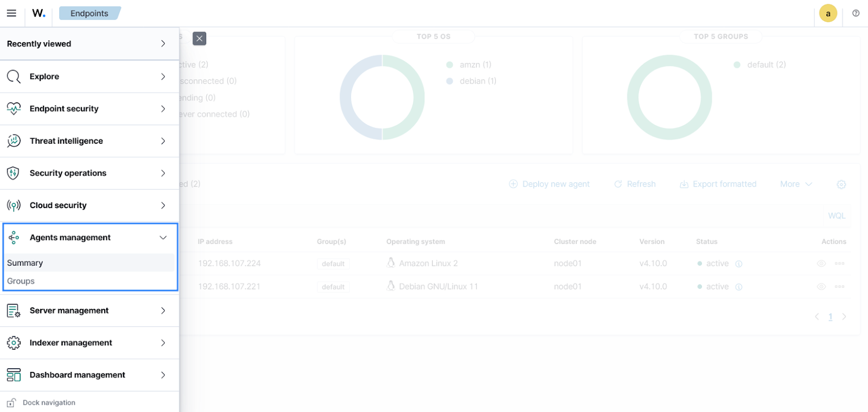
Task: Expand Indexer management chevron
Action: [163, 343]
